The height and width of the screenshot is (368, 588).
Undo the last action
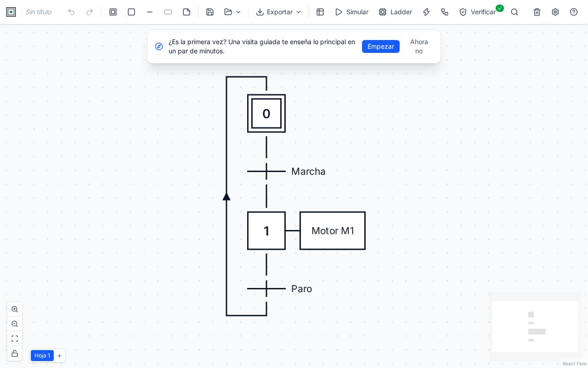click(71, 12)
